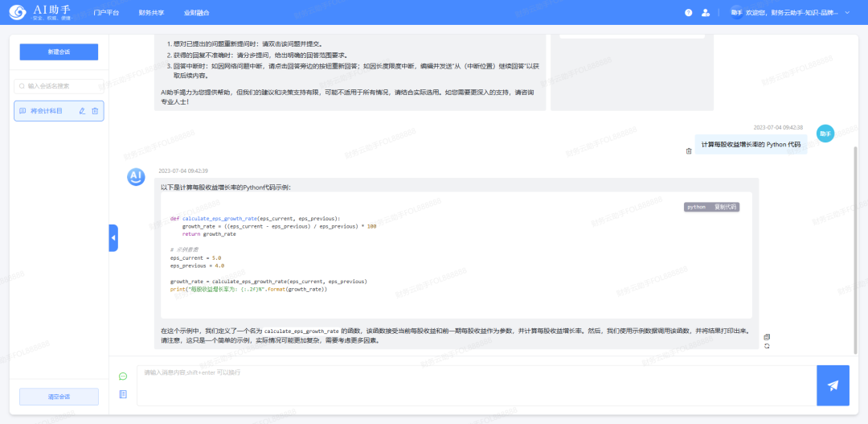Image resolution: width=868 pixels, height=424 pixels.
Task: Click the def calculate_eps_growth_rate code line
Action: (256, 218)
